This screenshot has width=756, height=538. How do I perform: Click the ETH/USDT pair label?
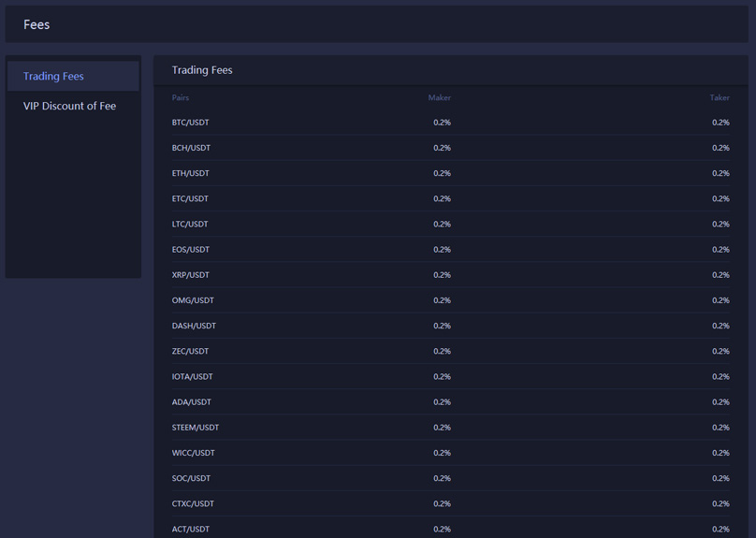[191, 173]
